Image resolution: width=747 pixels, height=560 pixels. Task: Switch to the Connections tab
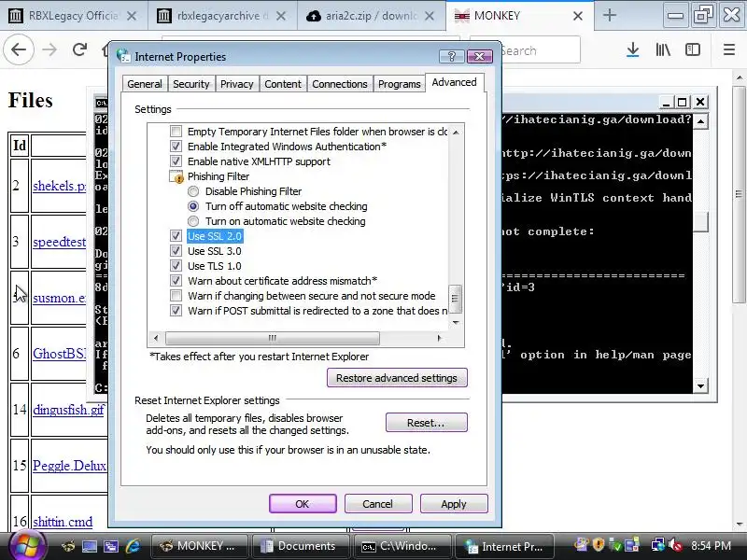pyautogui.click(x=340, y=84)
